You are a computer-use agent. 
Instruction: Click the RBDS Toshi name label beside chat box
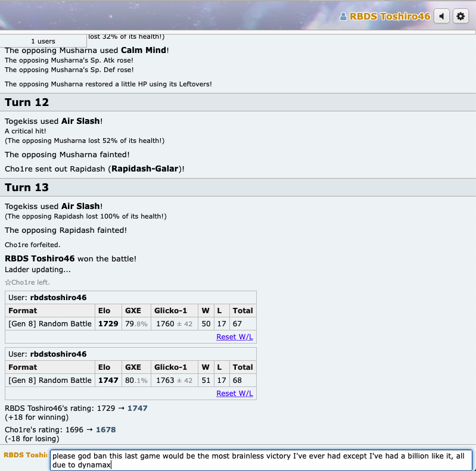25,455
